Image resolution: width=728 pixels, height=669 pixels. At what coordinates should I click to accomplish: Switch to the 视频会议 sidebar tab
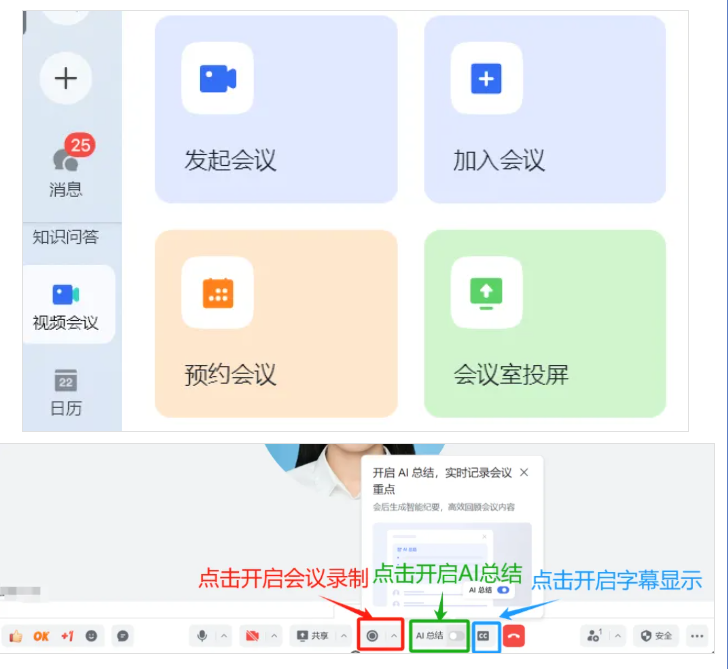click(66, 305)
